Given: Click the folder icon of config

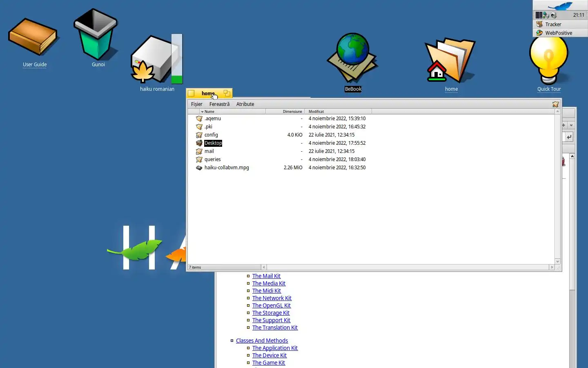Looking at the screenshot, I should tap(199, 135).
